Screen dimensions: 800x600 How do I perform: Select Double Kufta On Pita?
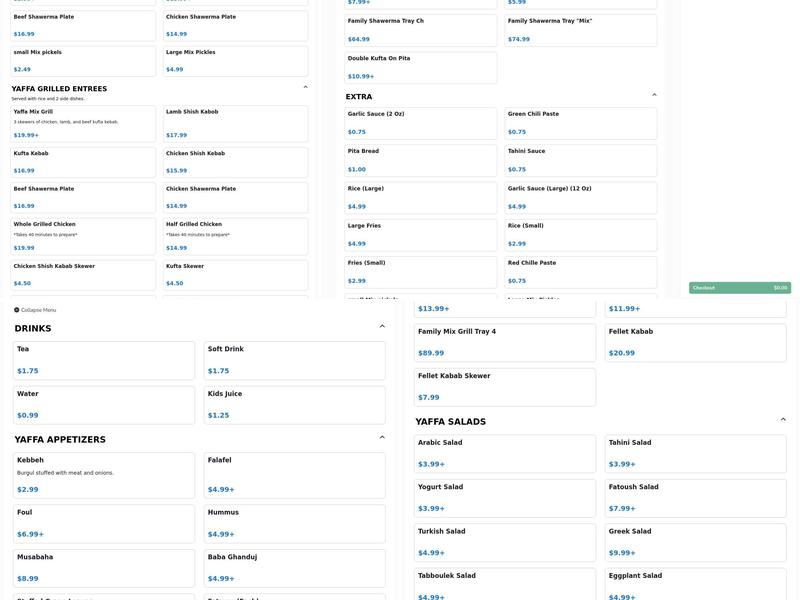[x=420, y=67]
